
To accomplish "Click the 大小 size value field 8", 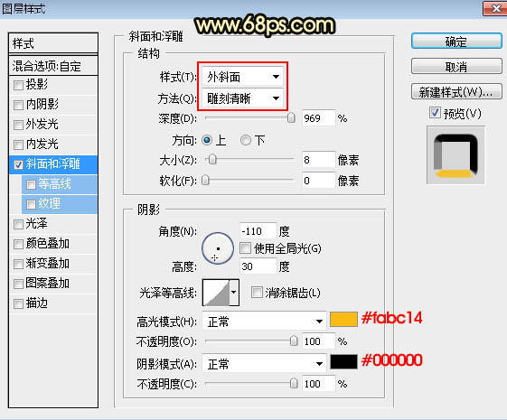I will [318, 159].
